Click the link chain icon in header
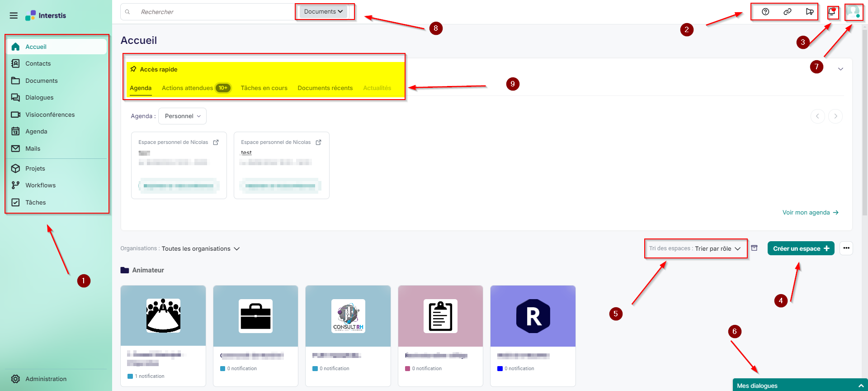 (x=787, y=12)
